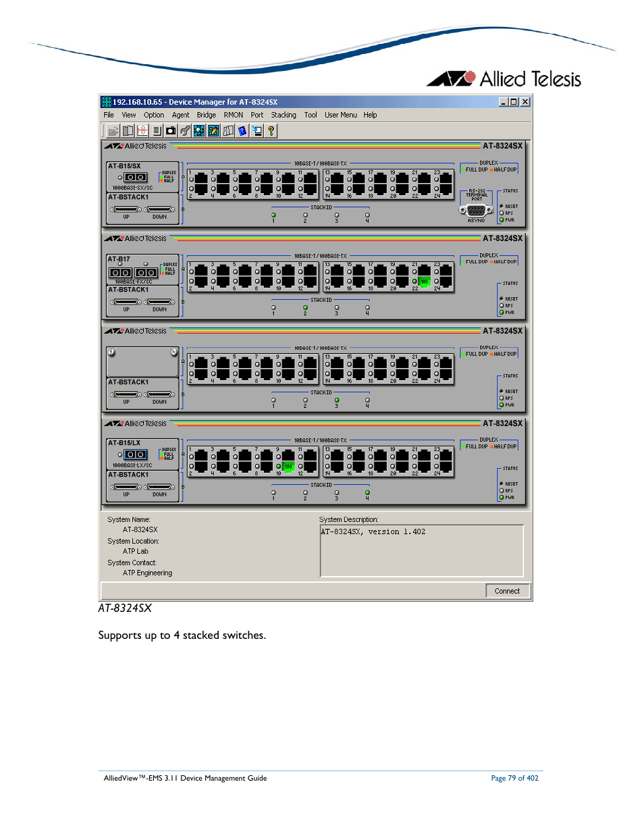Select port 14 on the AT-B15/LX switch unit
The height and width of the screenshot is (834, 644).
(x=338, y=467)
